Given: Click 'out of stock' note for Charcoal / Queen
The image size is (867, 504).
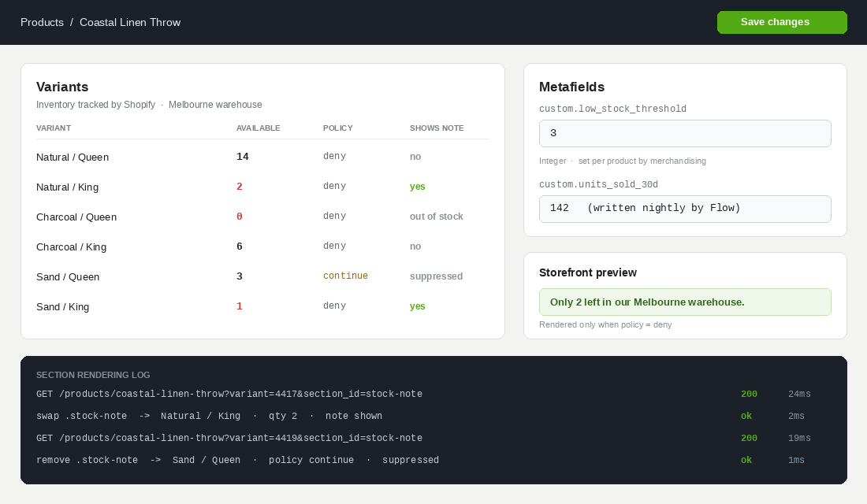Looking at the screenshot, I should (x=437, y=217).
